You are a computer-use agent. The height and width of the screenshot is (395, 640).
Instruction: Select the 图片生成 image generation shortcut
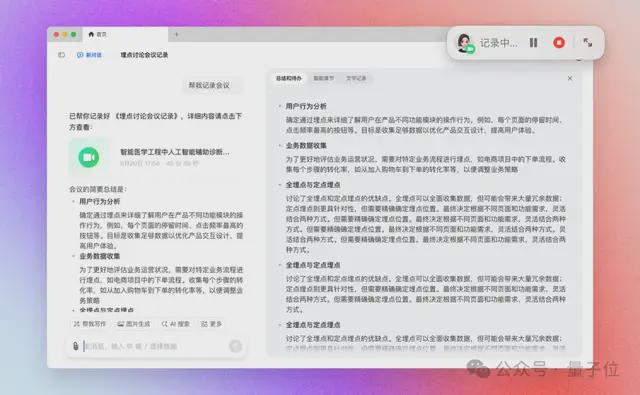[x=133, y=324]
